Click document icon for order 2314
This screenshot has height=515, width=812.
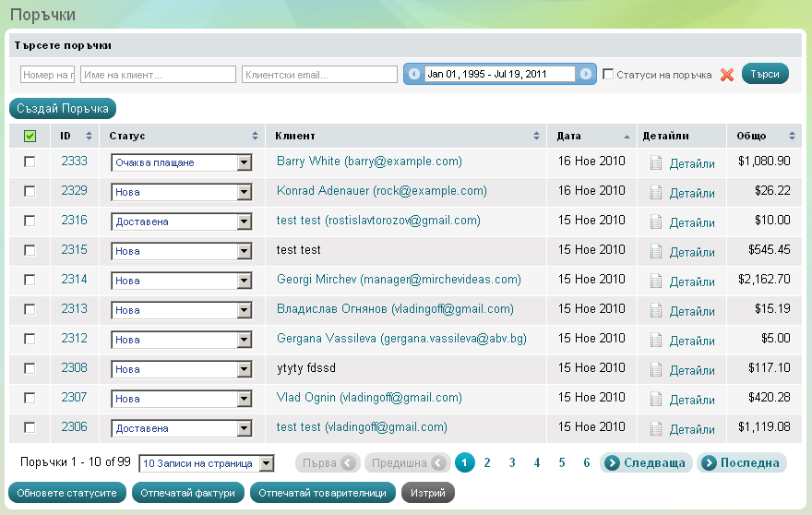tap(656, 281)
